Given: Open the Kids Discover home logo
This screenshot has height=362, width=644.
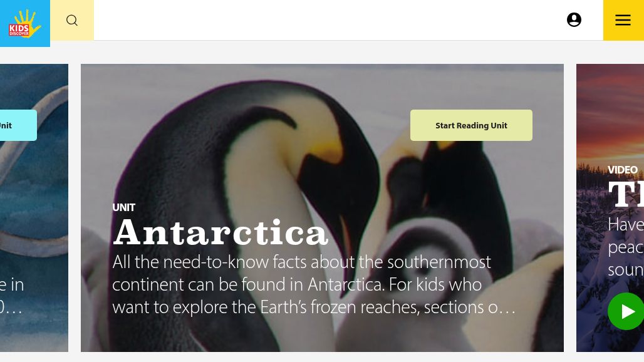Looking at the screenshot, I should [x=24, y=23].
